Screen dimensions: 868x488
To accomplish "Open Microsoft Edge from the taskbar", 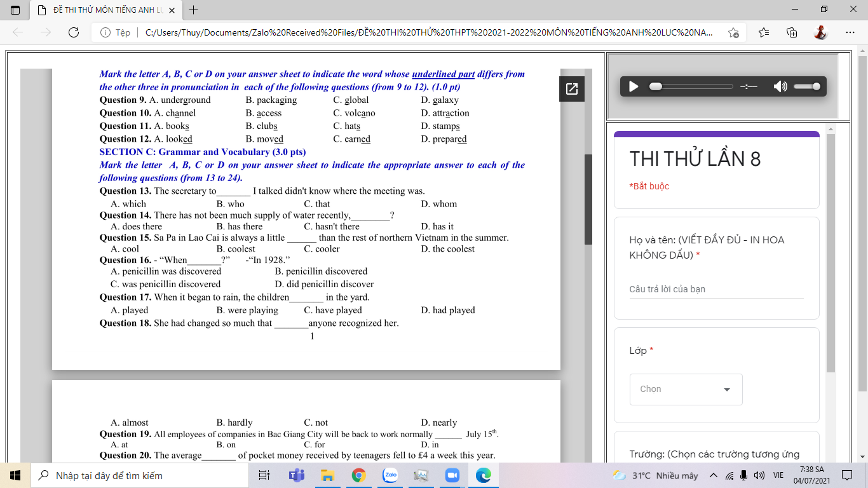I will [484, 475].
